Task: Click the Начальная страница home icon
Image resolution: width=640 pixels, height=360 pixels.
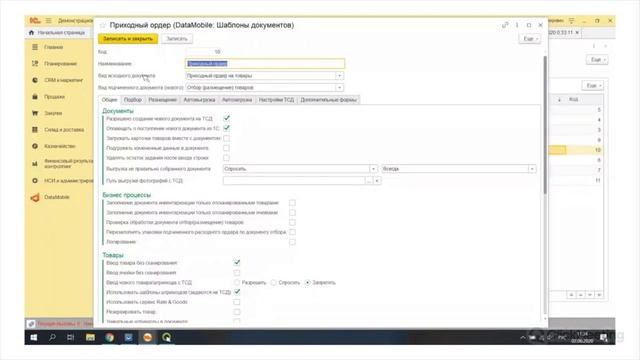Action: (31, 33)
